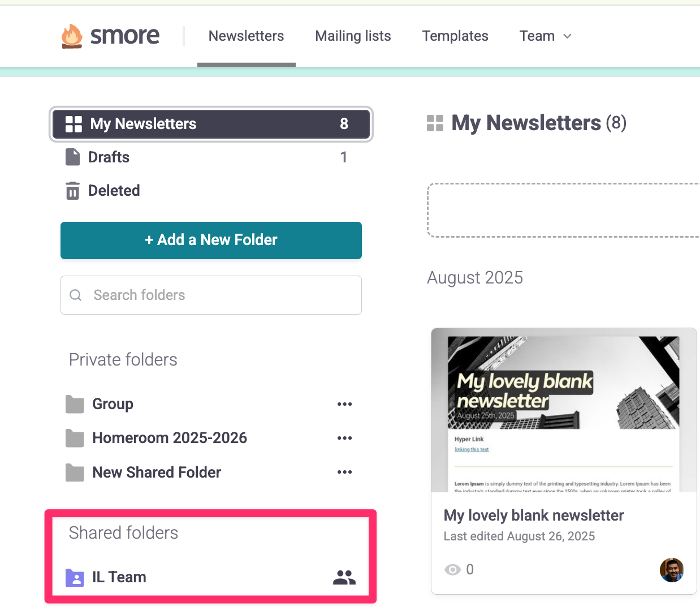Click the Smore flame logo

click(72, 36)
